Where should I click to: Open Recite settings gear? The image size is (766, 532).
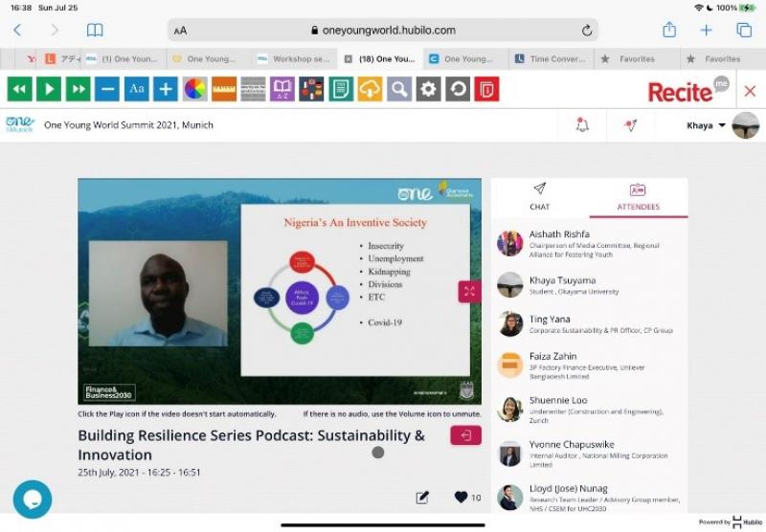(428, 89)
